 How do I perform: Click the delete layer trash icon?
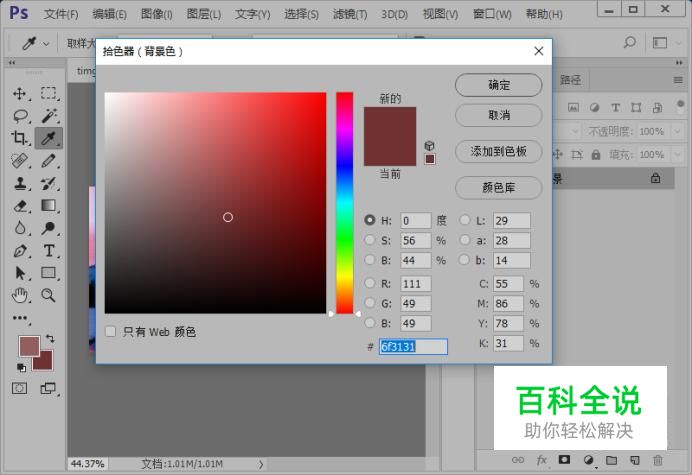point(658,460)
